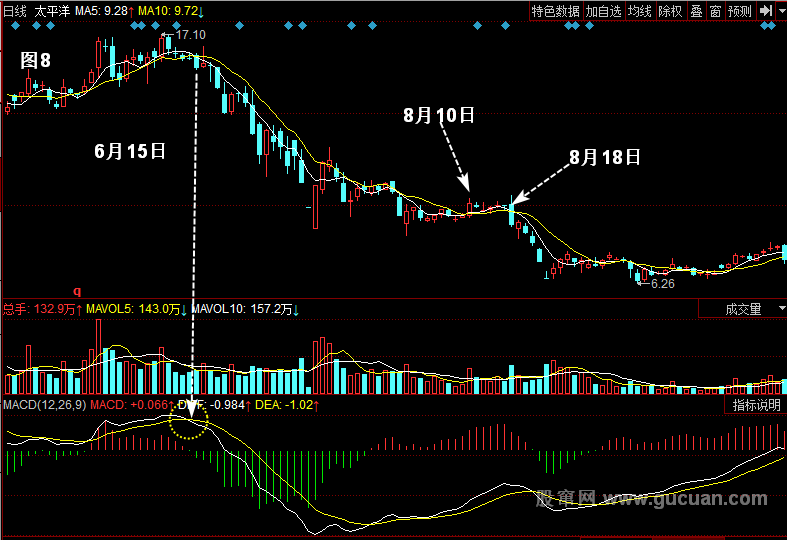
Task: Expand the toolbar's far-right dropdown arrow
Action: (781, 11)
